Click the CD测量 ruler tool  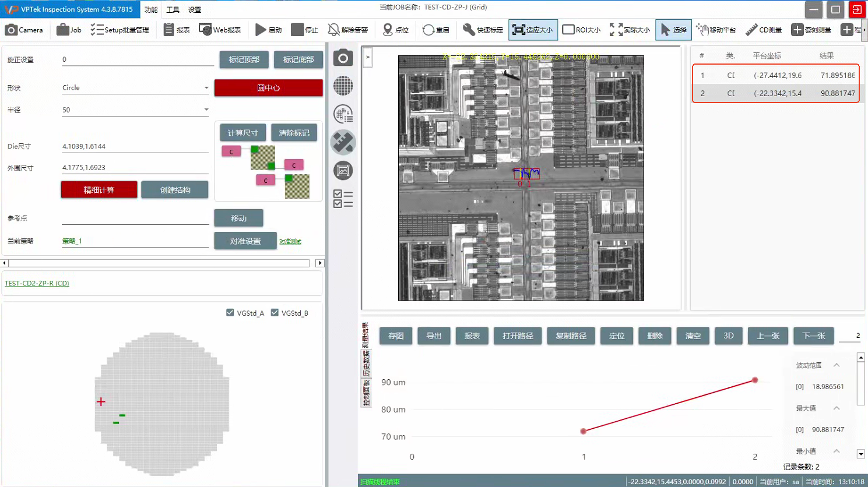764,30
